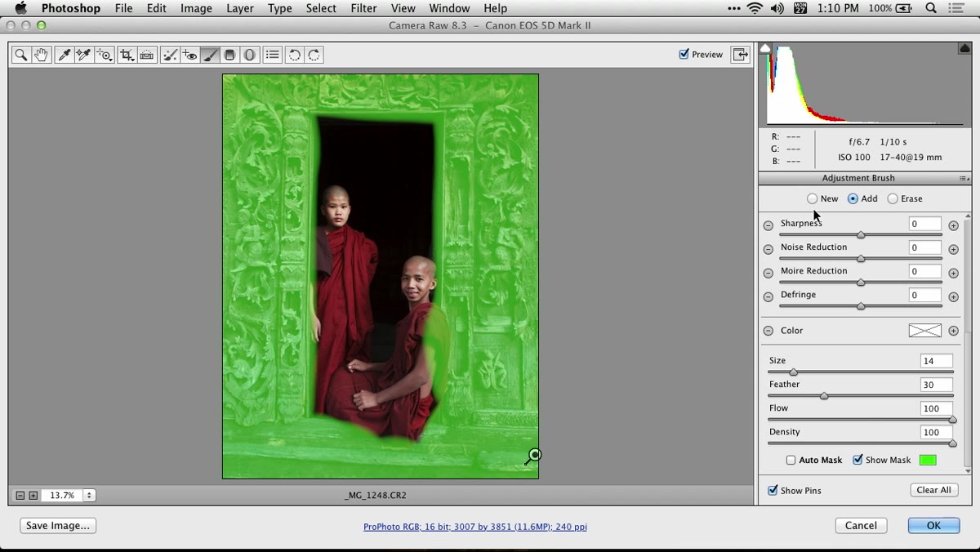Screen dimensions: 980x552
Task: Open the Filter menu
Action: tap(363, 8)
